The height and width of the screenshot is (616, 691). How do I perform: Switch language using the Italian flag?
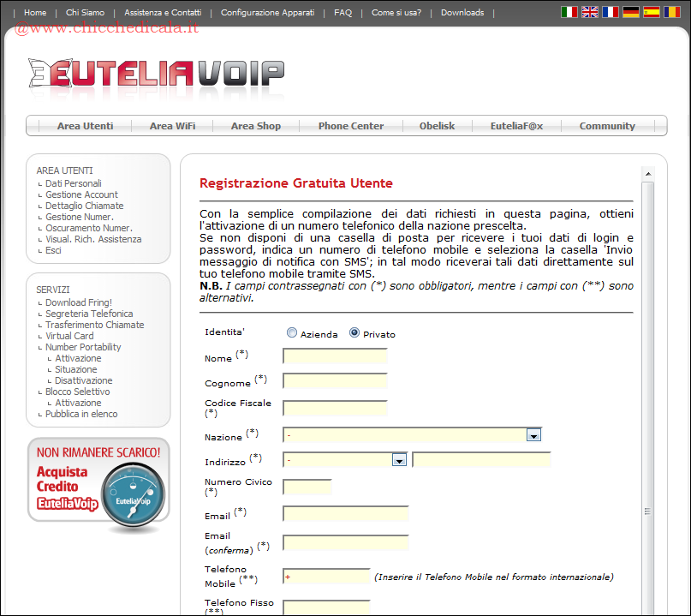(569, 12)
